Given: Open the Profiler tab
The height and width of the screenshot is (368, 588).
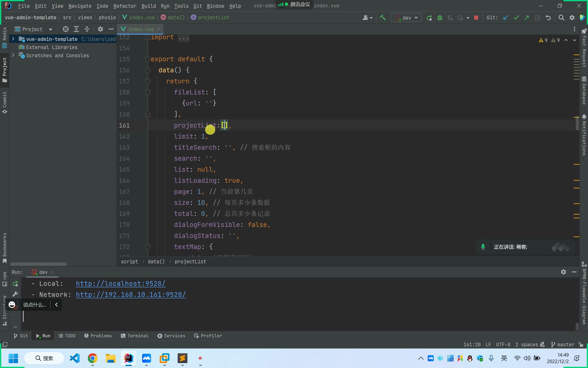Looking at the screenshot, I should pyautogui.click(x=208, y=336).
